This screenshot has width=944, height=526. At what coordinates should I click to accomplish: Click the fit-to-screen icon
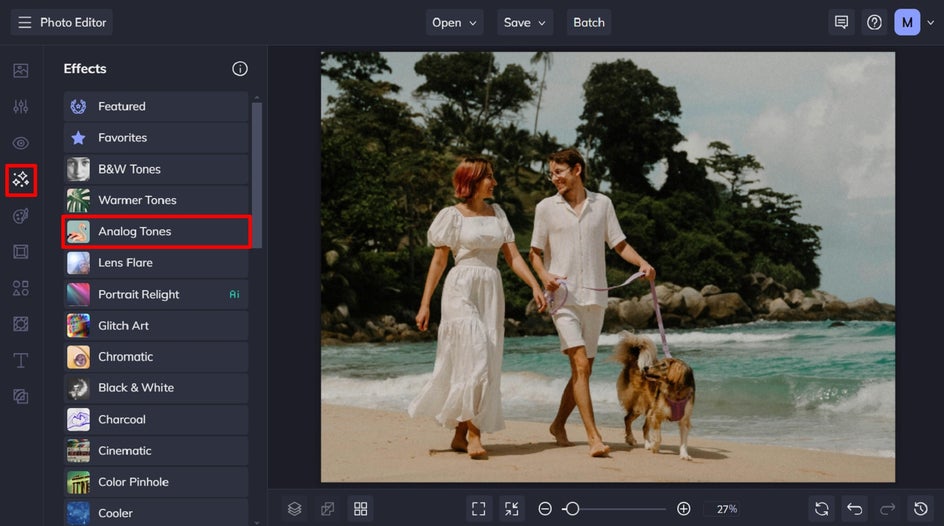click(479, 508)
